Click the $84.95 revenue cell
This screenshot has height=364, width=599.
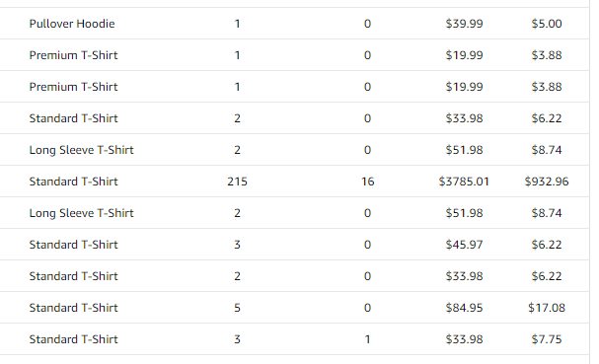pos(464,308)
